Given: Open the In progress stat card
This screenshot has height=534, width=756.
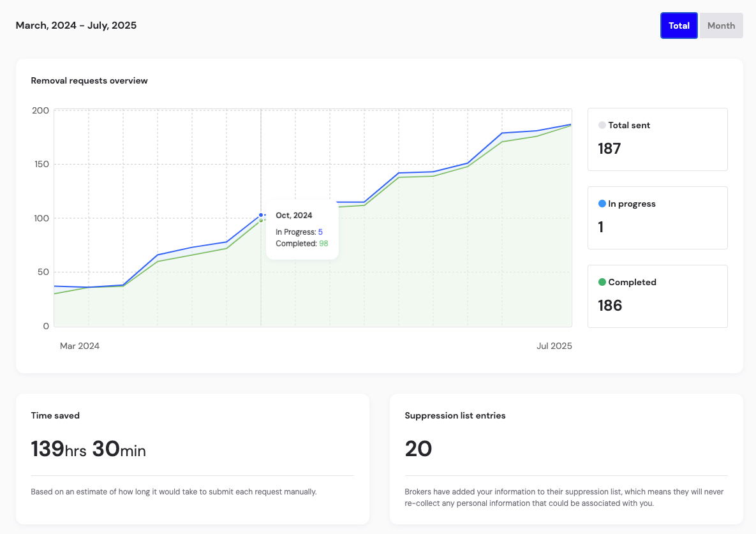Looking at the screenshot, I should tap(657, 218).
